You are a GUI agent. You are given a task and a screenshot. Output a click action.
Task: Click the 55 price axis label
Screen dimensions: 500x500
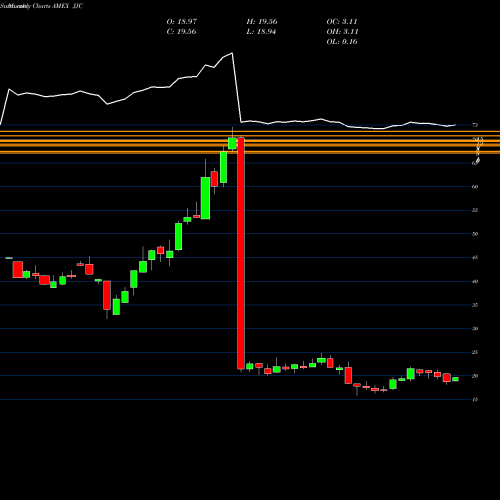coord(475,210)
